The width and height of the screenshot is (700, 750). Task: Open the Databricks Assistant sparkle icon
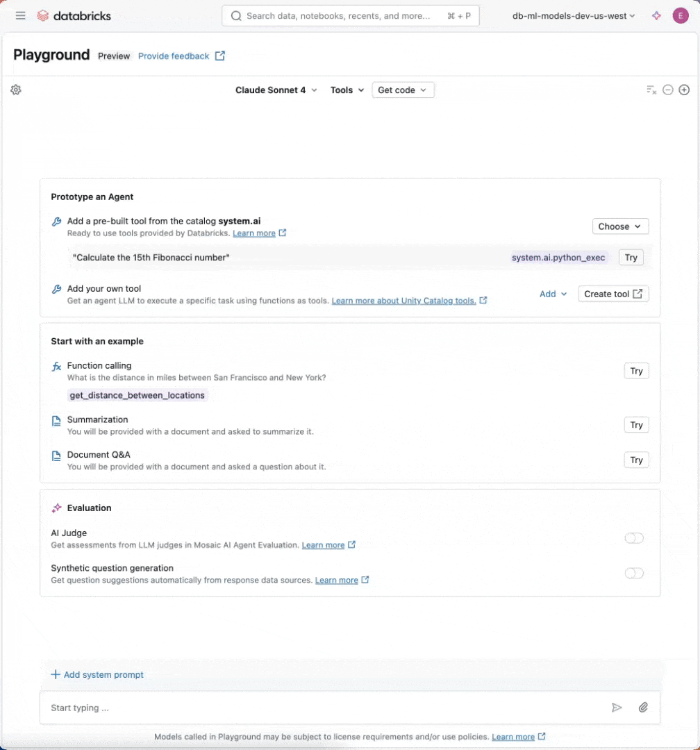pos(656,15)
